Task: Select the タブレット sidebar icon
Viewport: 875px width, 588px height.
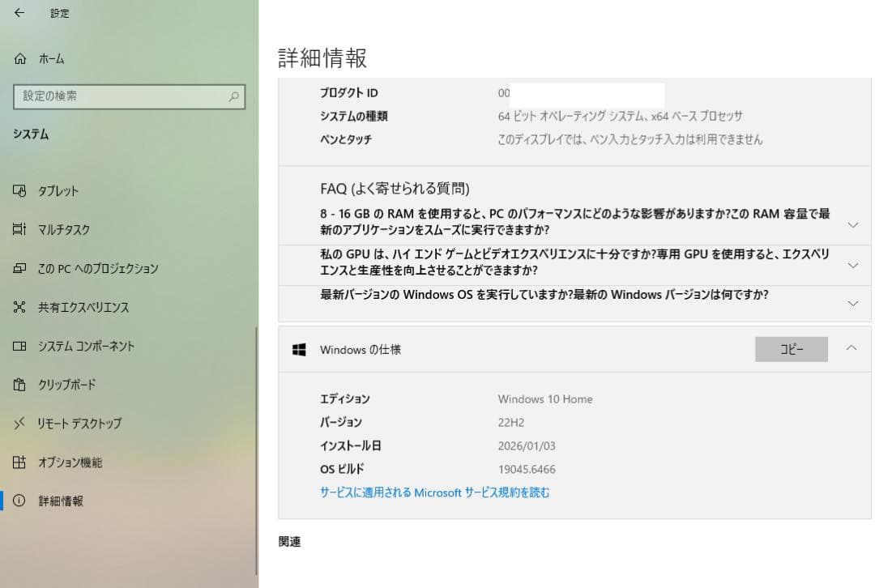Action: 17,191
